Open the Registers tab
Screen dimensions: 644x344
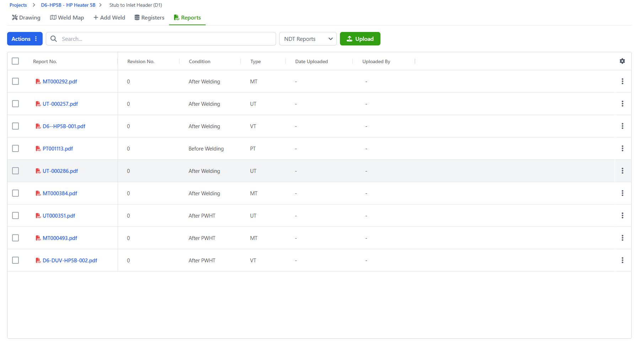point(149,18)
